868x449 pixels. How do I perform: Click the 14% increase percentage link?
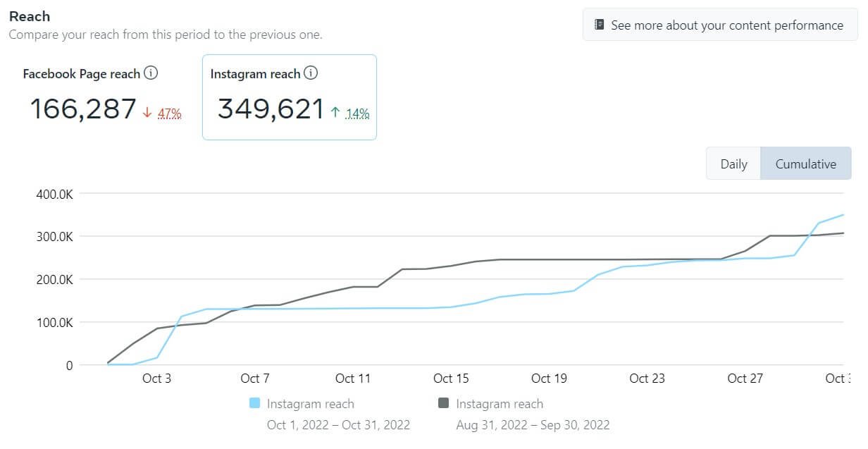click(x=358, y=113)
